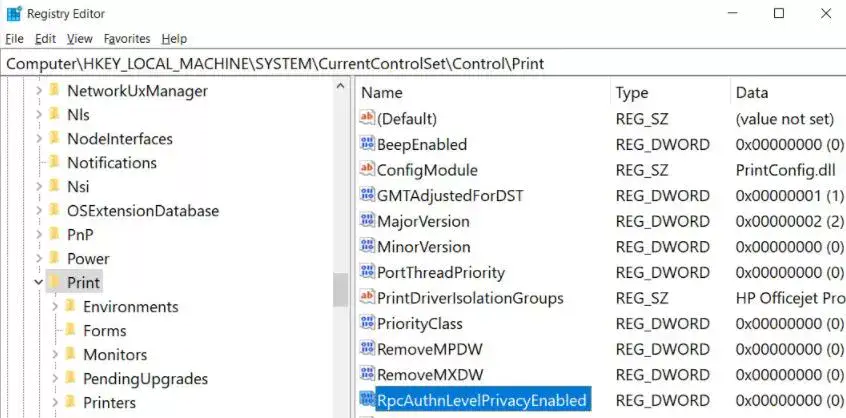Select the Notifications key label
Image resolution: width=846 pixels, height=418 pixels.
(112, 162)
